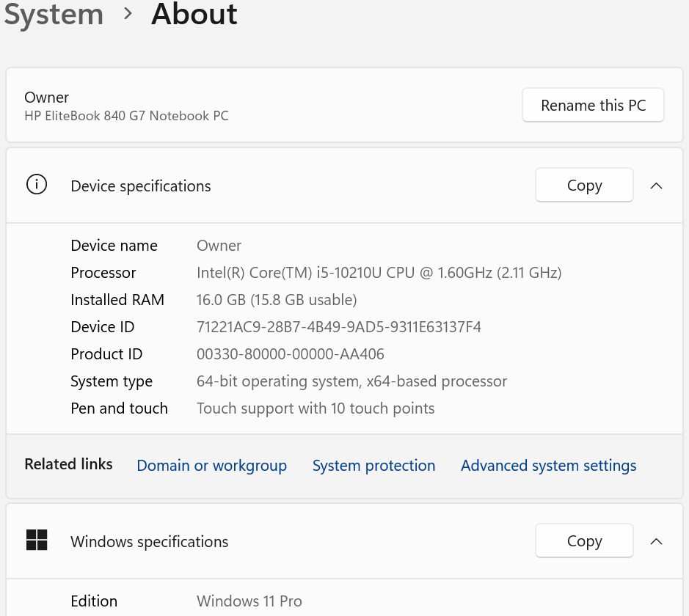Click the Product ID value

tap(290, 354)
